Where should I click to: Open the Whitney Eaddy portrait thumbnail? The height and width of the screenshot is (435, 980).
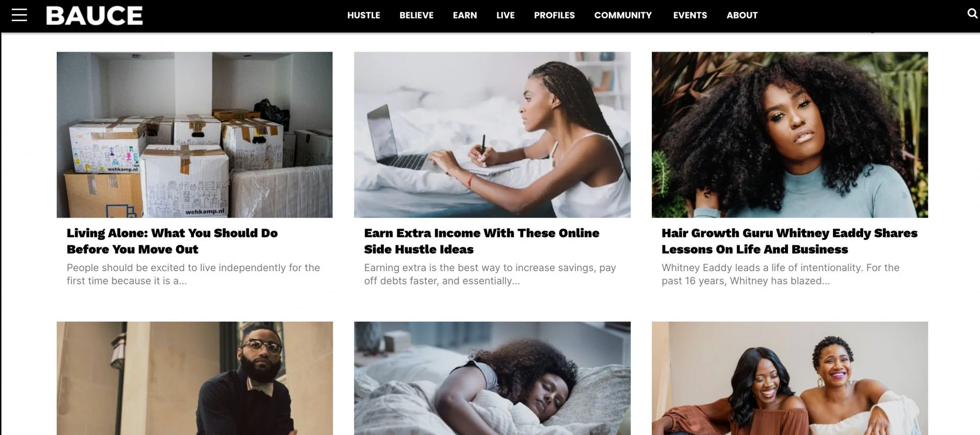click(790, 135)
